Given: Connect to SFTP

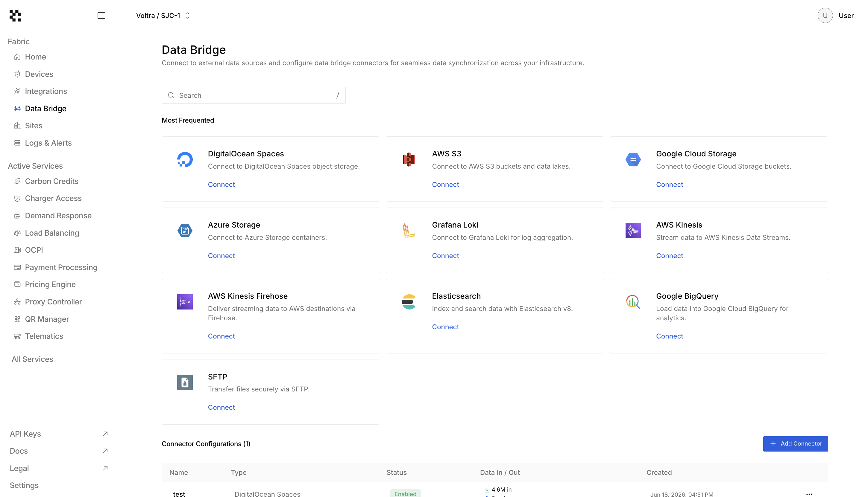Looking at the screenshot, I should point(221,407).
